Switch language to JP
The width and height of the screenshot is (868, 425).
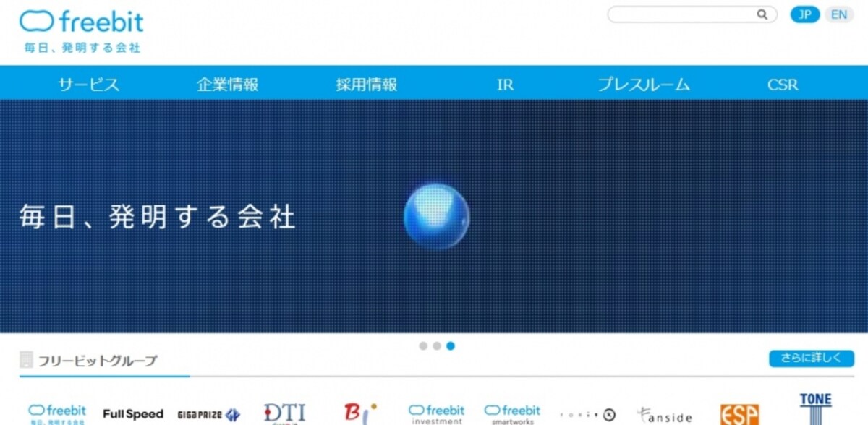click(804, 14)
